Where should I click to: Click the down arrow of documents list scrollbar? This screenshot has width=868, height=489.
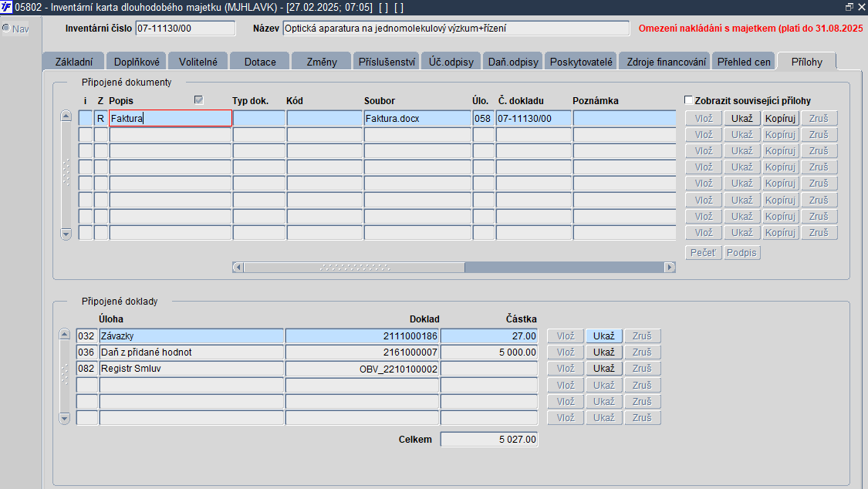click(66, 234)
